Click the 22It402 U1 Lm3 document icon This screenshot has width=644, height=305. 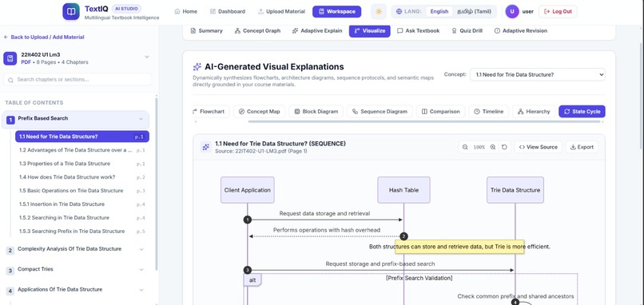10,58
